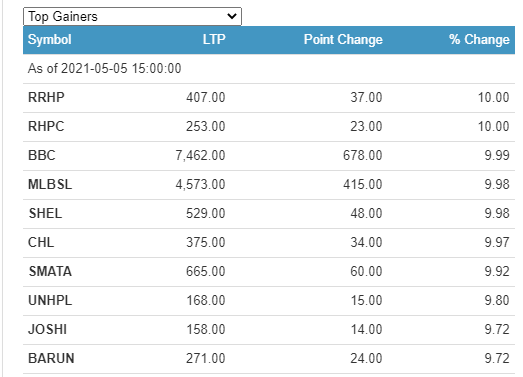Open the MLBSL stock symbol
This screenshot has height=377, width=523.
pos(50,184)
